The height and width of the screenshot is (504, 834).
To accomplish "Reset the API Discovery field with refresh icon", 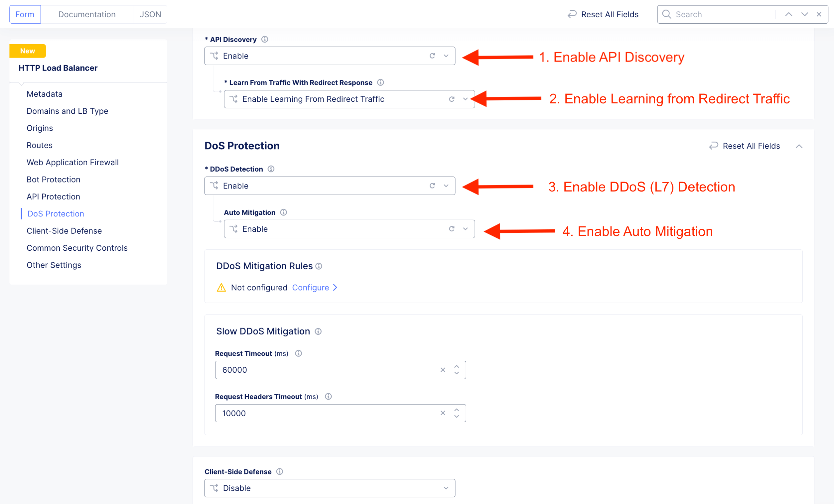I will pos(432,56).
